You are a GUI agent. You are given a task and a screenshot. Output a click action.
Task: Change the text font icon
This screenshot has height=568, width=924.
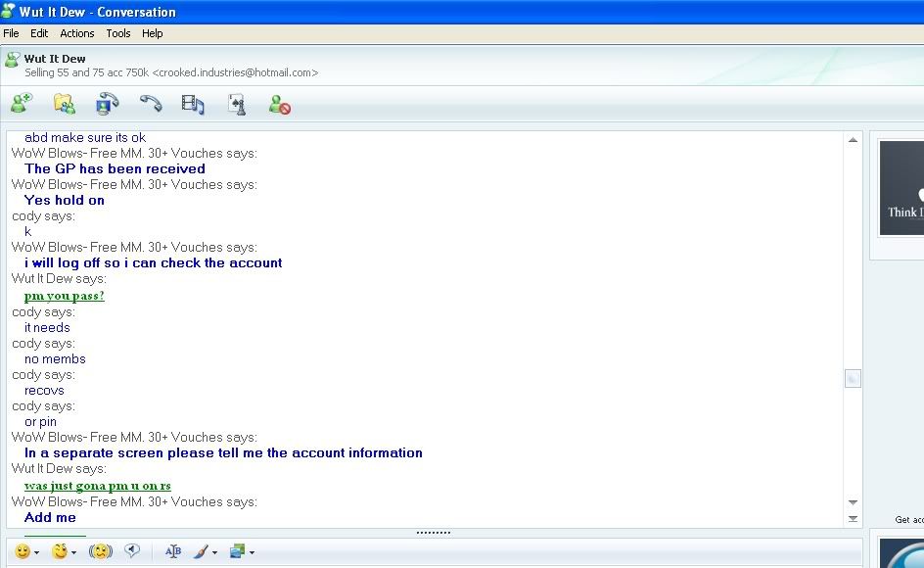[x=172, y=551]
